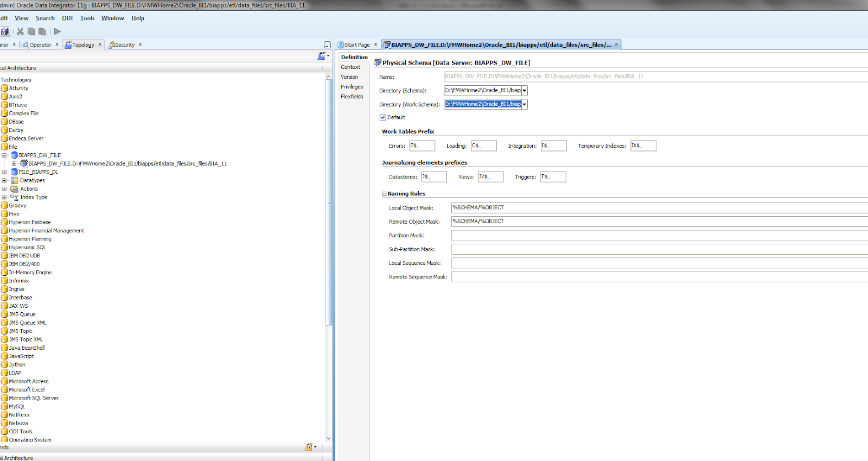
Task: Click the Index Type node icon
Action: click(x=14, y=197)
